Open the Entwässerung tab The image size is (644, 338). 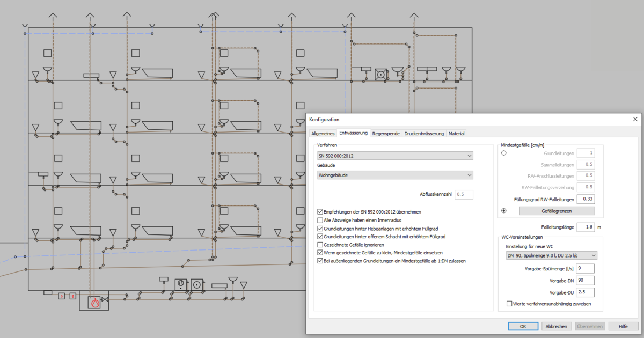click(354, 133)
